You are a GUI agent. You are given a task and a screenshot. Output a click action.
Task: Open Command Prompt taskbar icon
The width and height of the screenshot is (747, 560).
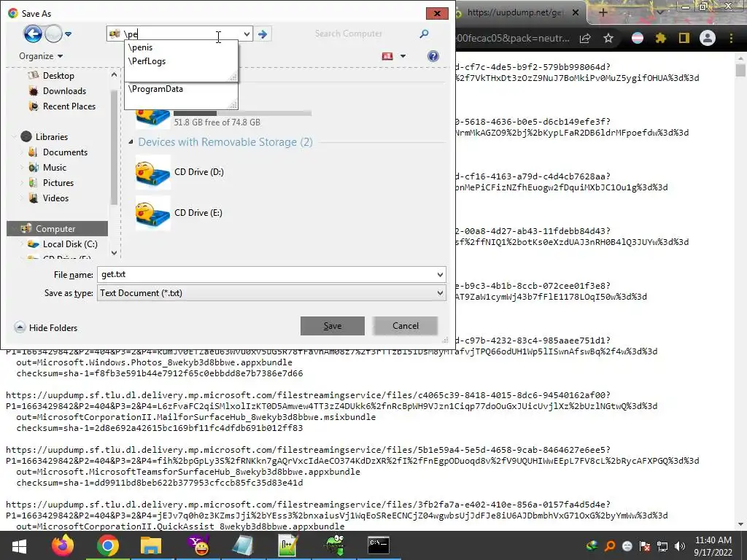(379, 545)
